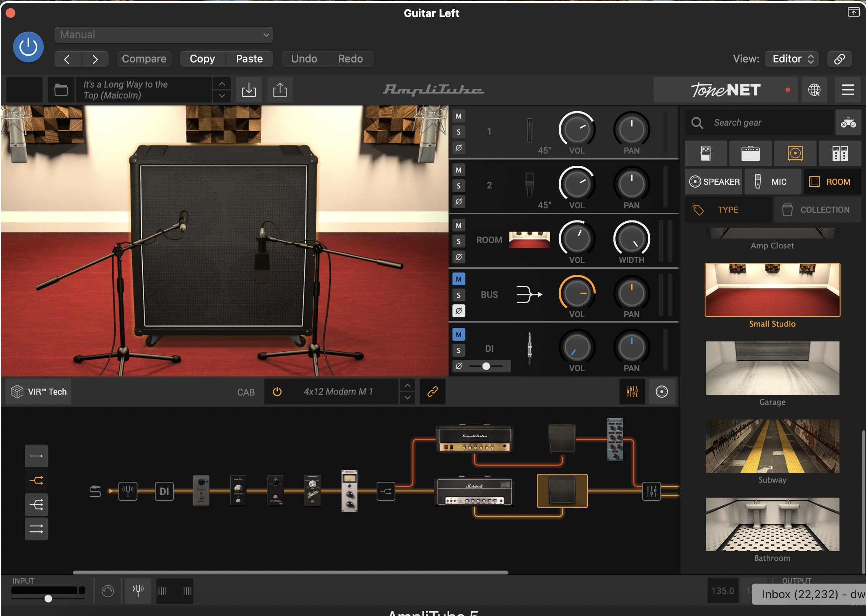Image resolution: width=866 pixels, height=616 pixels.
Task: Step to next AmpliTube preset down arrow
Action: coord(222,96)
